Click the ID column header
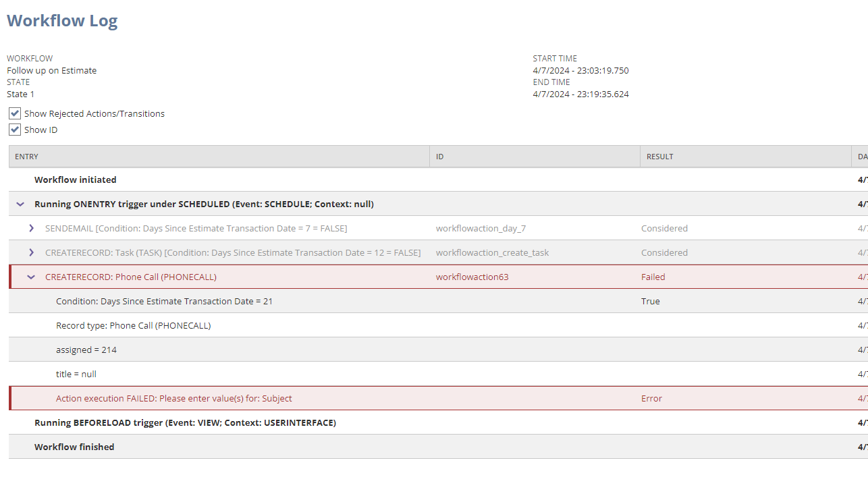Viewport: 868px width, 498px height. coord(439,156)
